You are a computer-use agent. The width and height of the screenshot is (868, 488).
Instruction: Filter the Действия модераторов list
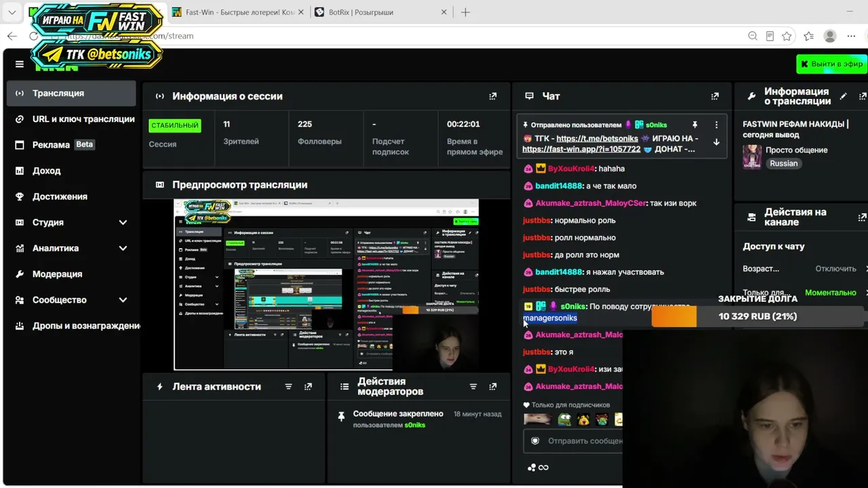point(473,386)
